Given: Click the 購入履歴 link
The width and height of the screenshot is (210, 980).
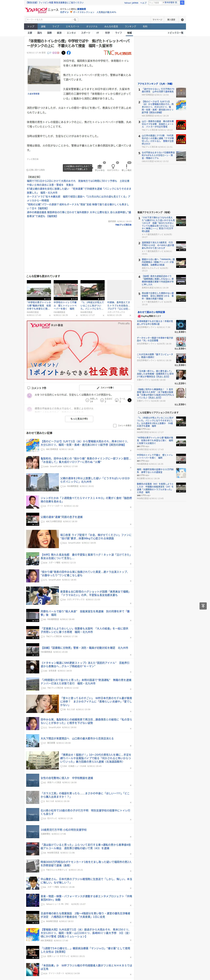Looking at the screenshot, I should pyautogui.click(x=171, y=20).
